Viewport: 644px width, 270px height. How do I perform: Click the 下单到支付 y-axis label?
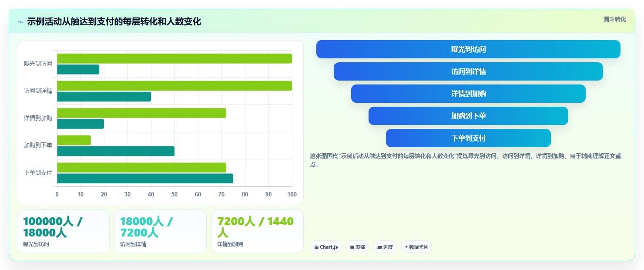coord(38,172)
